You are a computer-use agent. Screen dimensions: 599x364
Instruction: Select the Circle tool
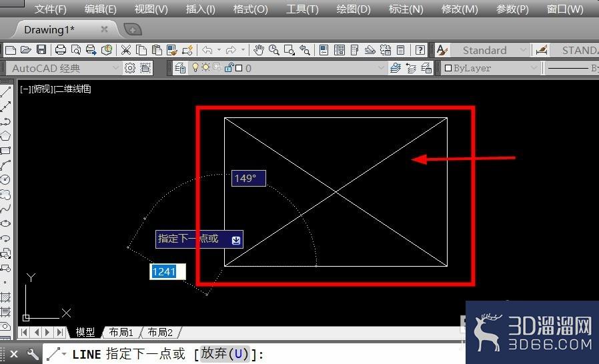[5, 179]
